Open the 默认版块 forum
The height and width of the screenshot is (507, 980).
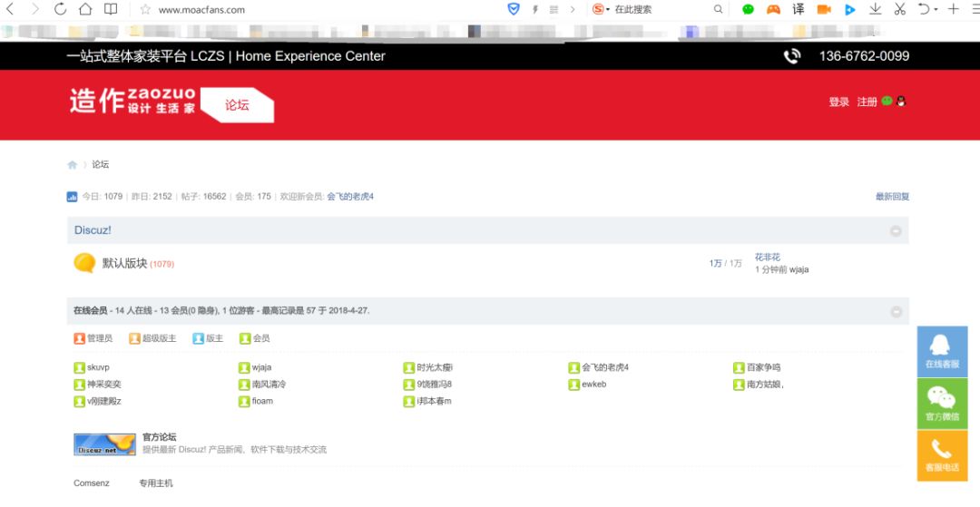coord(125,264)
